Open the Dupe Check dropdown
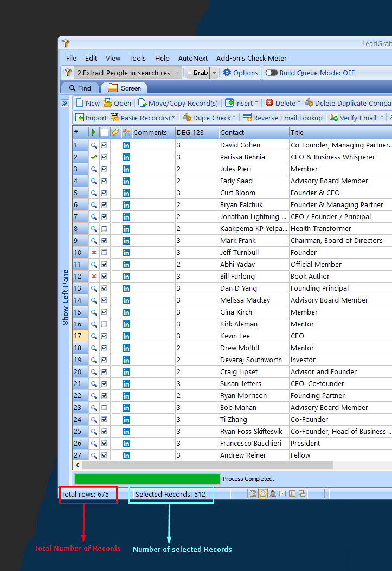Image resolution: width=392 pixels, height=571 pixels. (x=234, y=117)
